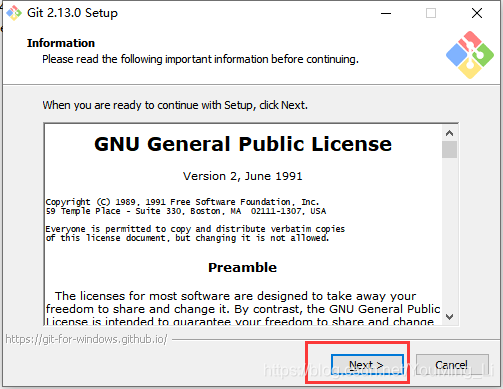Click the Information page title
Image resolution: width=503 pixels, height=389 pixels.
coord(61,43)
